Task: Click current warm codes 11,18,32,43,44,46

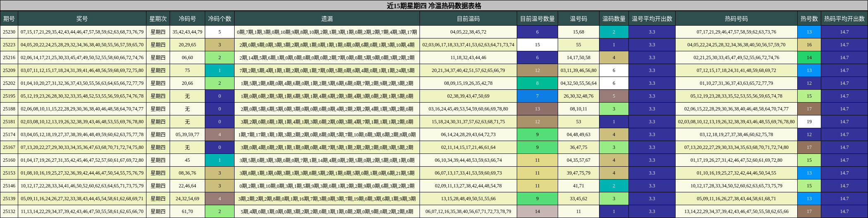Action: tap(468, 57)
